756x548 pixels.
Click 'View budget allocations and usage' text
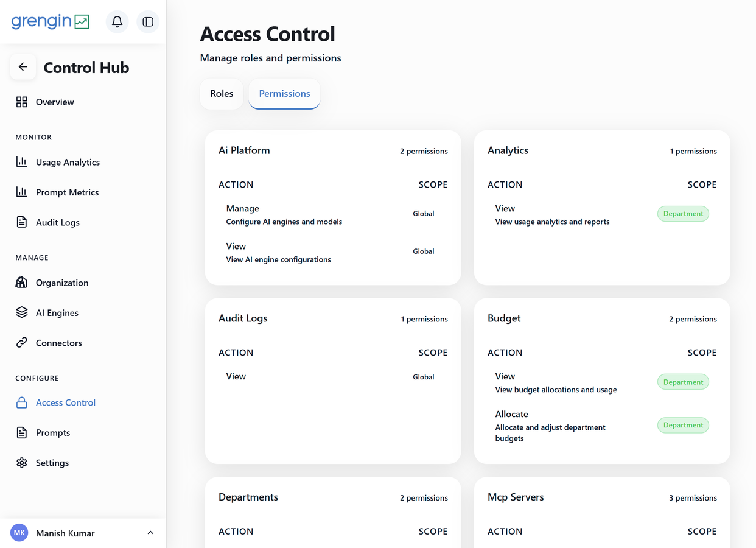coord(556,390)
